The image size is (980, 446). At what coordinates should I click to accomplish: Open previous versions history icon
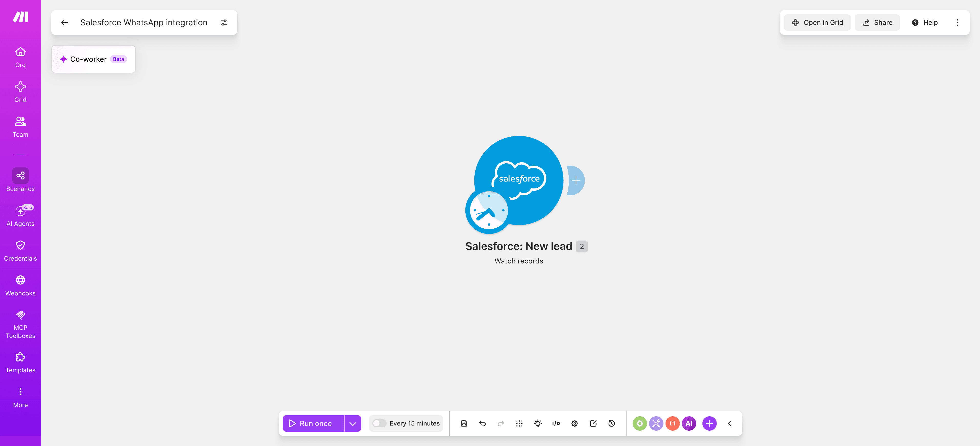[612, 423]
